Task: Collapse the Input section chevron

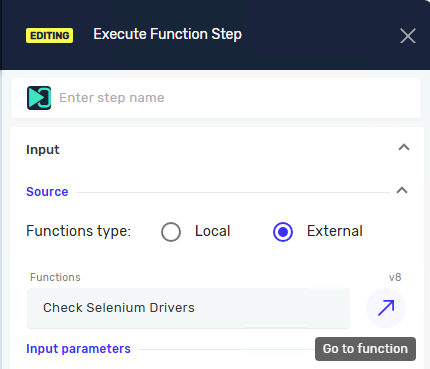Action: click(x=404, y=147)
